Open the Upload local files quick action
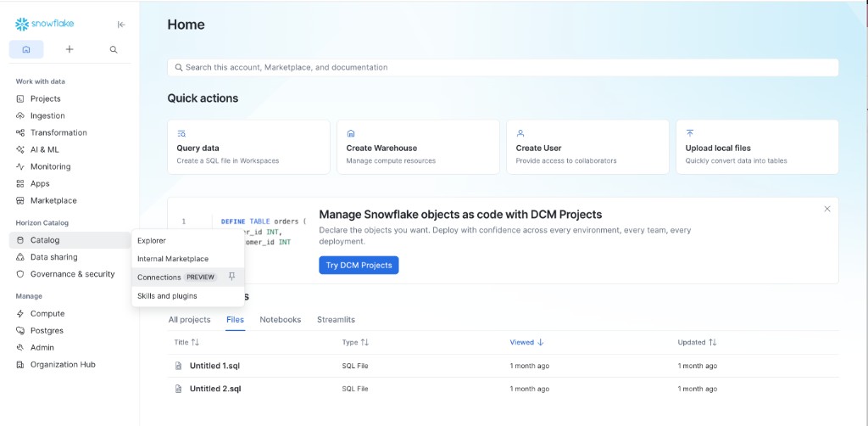Image resolution: width=868 pixels, height=426 pixels. click(x=757, y=147)
